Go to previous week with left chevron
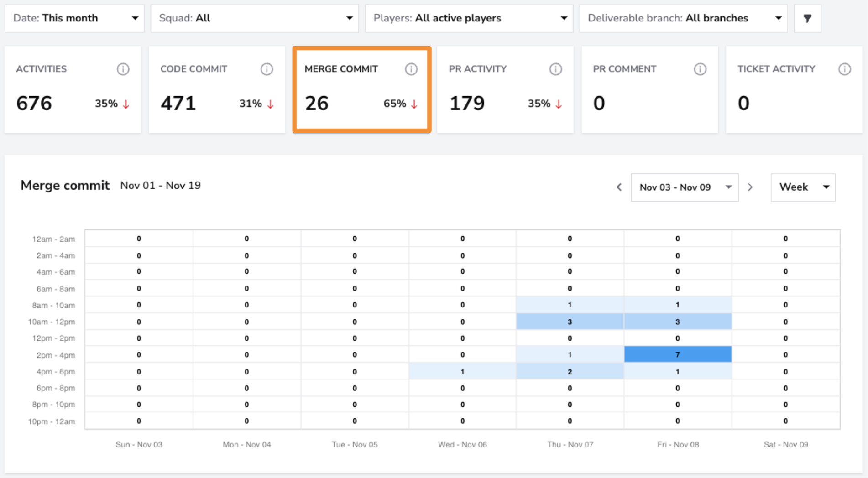Screen dimensions: 868x478 point(619,187)
